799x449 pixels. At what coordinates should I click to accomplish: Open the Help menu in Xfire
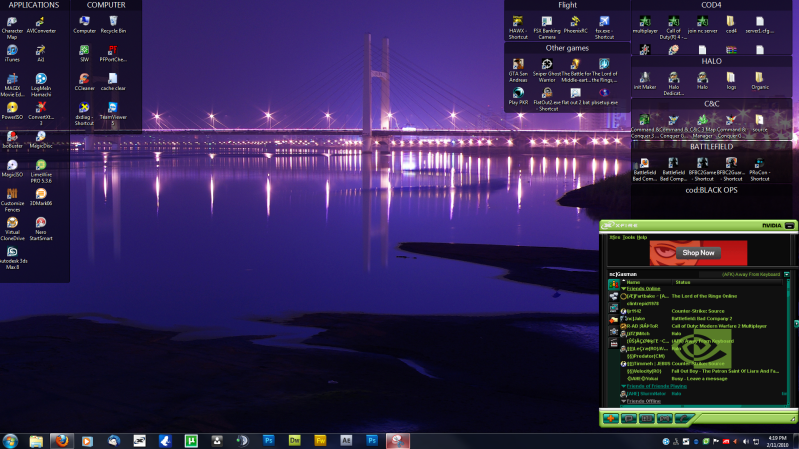tap(642, 237)
